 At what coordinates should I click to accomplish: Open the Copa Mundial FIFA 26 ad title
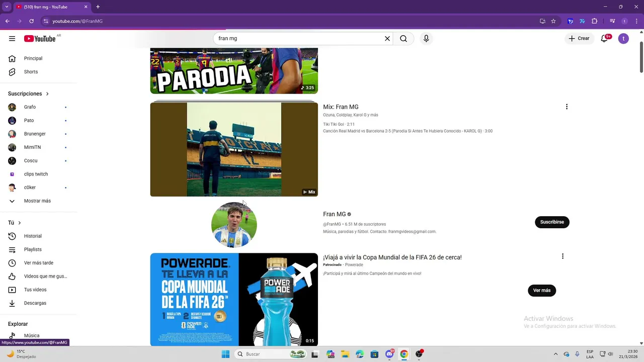click(392, 257)
